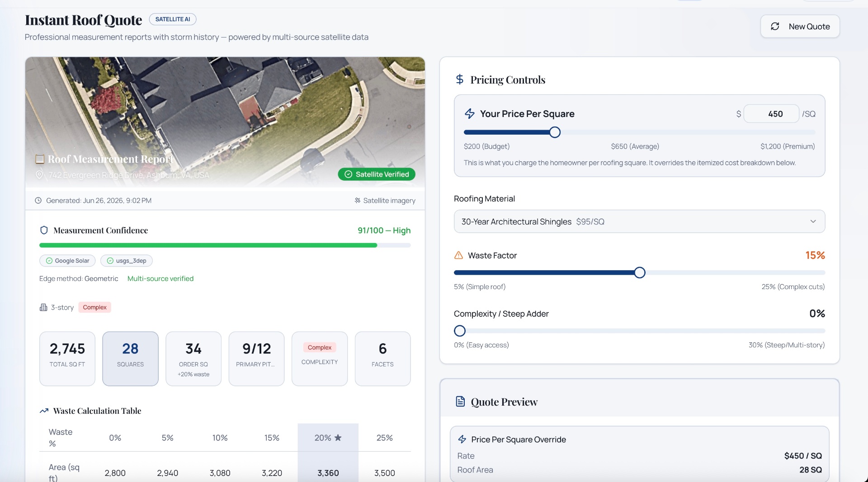868x482 pixels.
Task: Click the Edge method: Geometric text
Action: pyautogui.click(x=79, y=278)
